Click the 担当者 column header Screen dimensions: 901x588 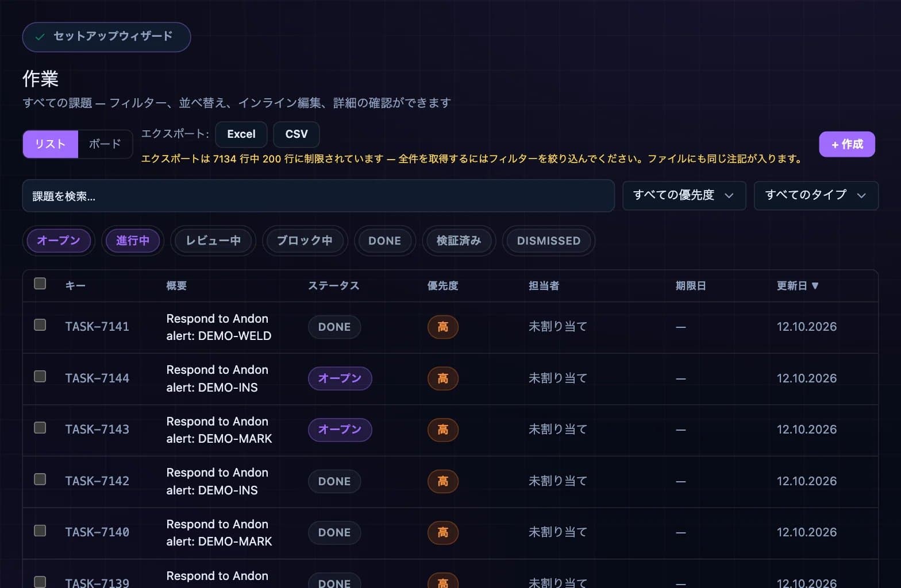click(544, 286)
